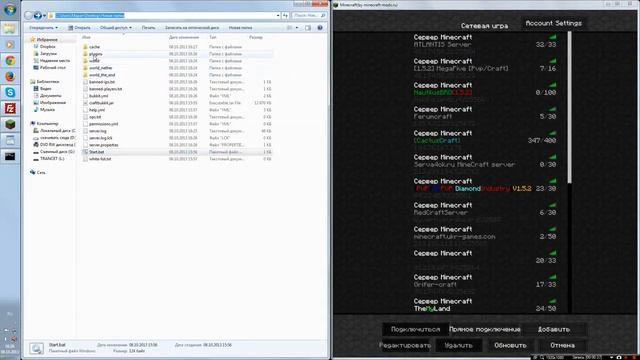Open Explorer help icon

pos(320,28)
